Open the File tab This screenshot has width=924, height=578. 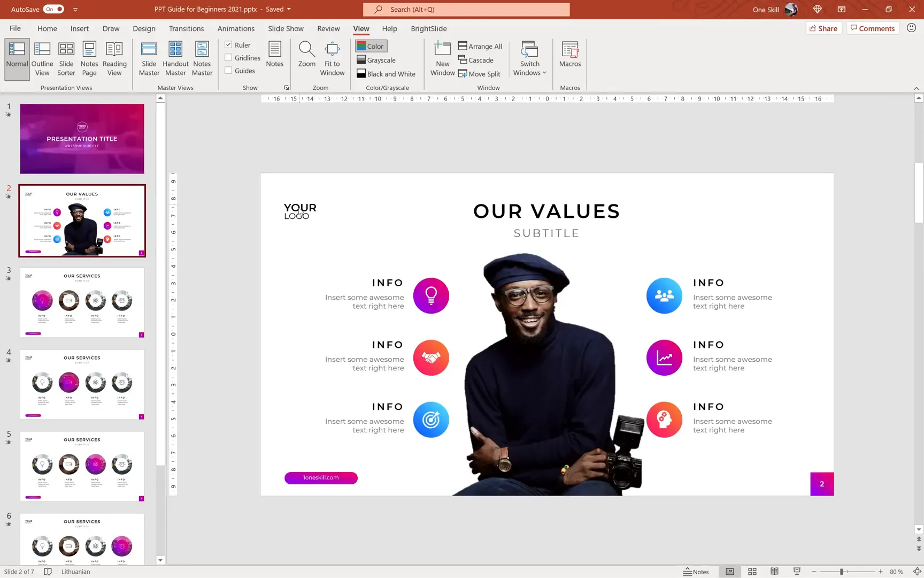pos(15,28)
